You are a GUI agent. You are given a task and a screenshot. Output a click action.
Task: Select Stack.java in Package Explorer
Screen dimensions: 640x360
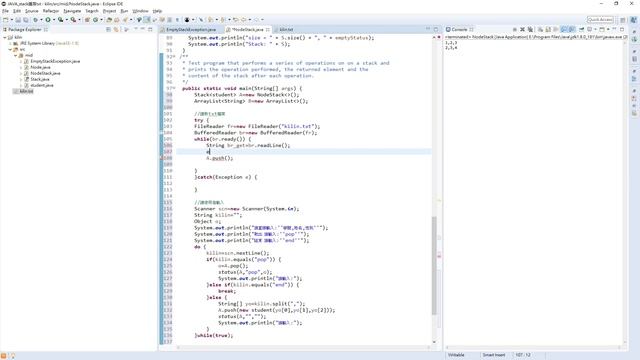coord(40,79)
